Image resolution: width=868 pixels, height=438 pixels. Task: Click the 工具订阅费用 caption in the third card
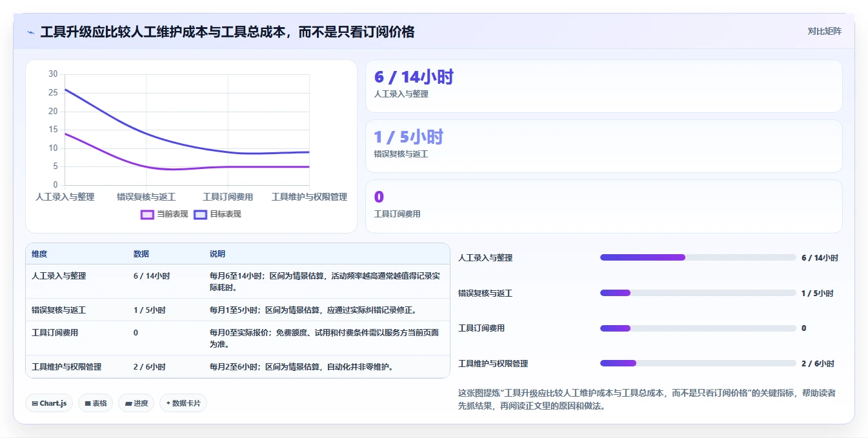coord(397,214)
